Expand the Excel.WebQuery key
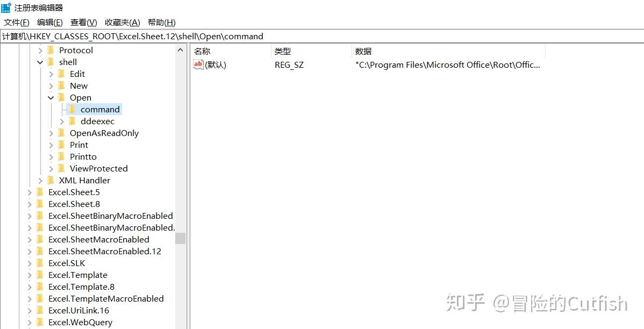Viewport: 644px width, 329px height. (x=30, y=323)
